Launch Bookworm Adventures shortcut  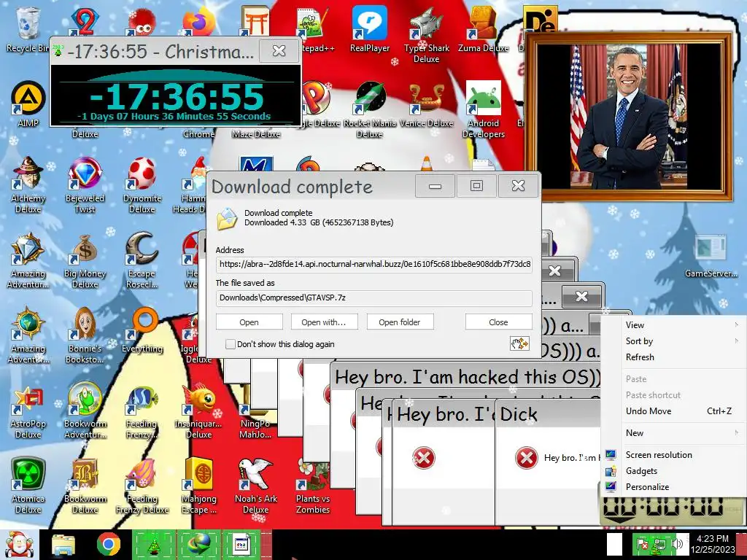[x=85, y=411]
